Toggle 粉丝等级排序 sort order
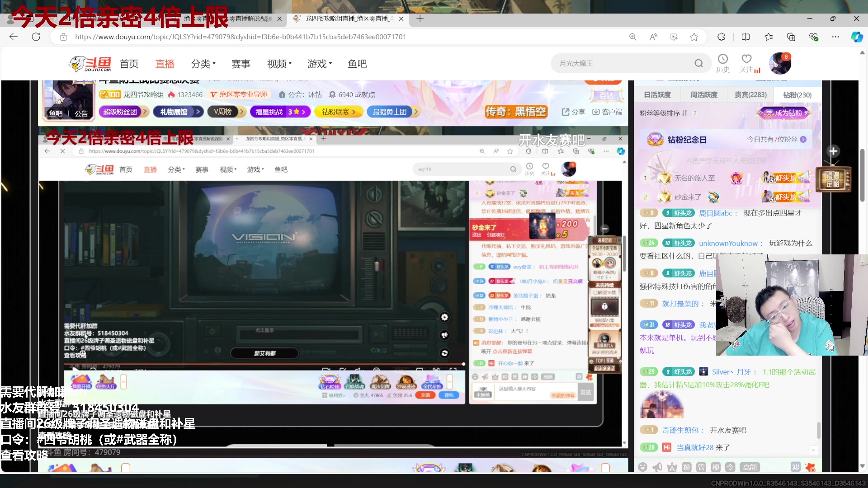 663,113
